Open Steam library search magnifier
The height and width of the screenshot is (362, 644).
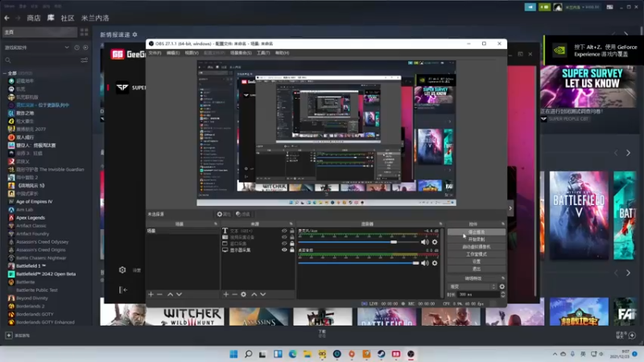(8, 60)
